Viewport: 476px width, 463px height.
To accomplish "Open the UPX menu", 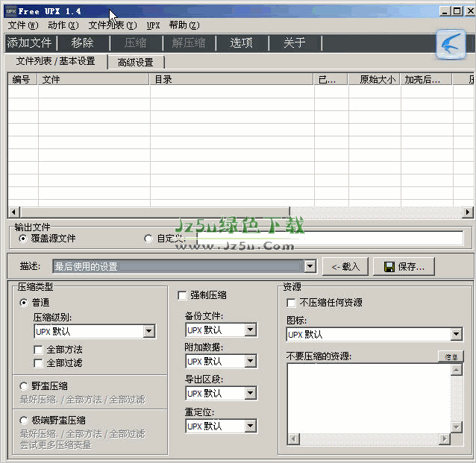I will pyautogui.click(x=153, y=25).
